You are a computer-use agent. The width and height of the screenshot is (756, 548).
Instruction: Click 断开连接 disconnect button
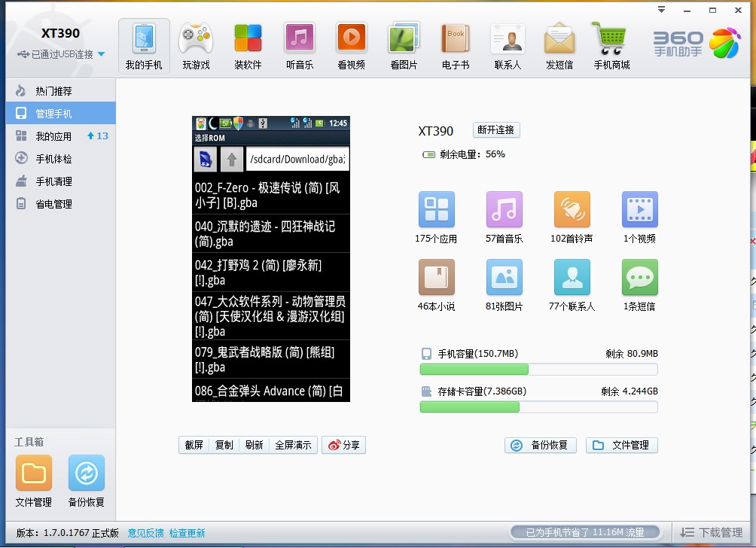click(x=496, y=129)
